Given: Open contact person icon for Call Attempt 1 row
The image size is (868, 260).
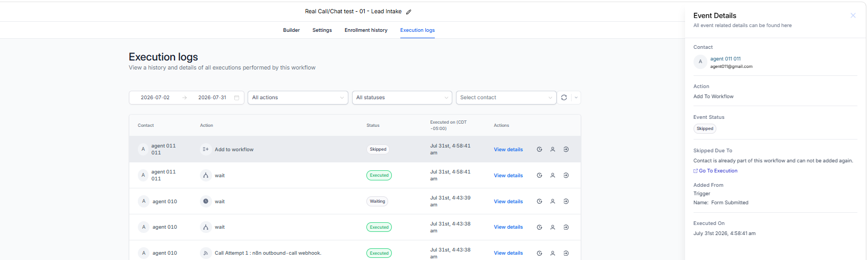Looking at the screenshot, I should click(553, 253).
